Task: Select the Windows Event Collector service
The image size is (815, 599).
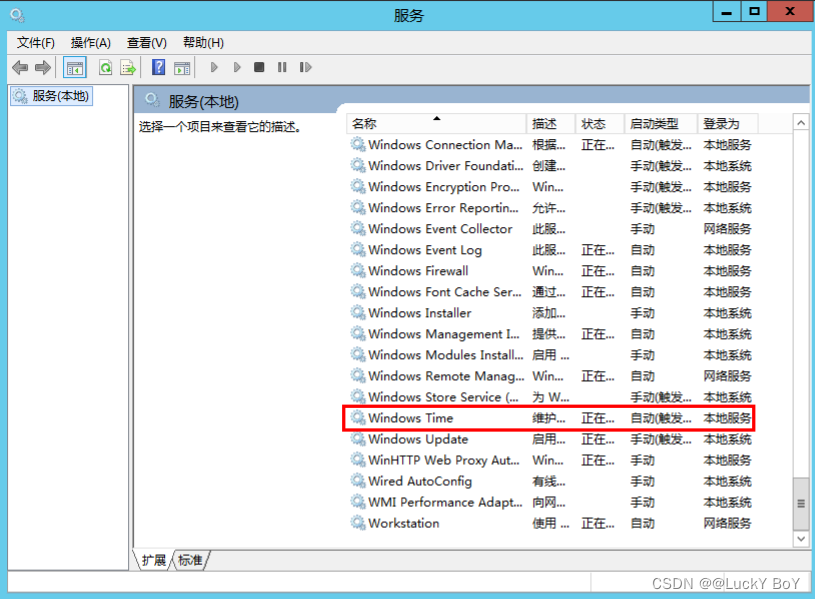Action: point(551,229)
